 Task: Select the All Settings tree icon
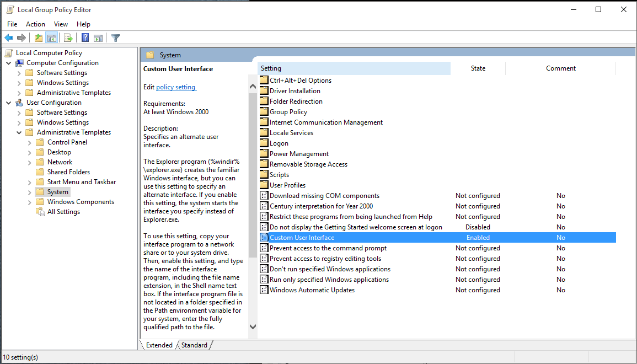click(40, 212)
